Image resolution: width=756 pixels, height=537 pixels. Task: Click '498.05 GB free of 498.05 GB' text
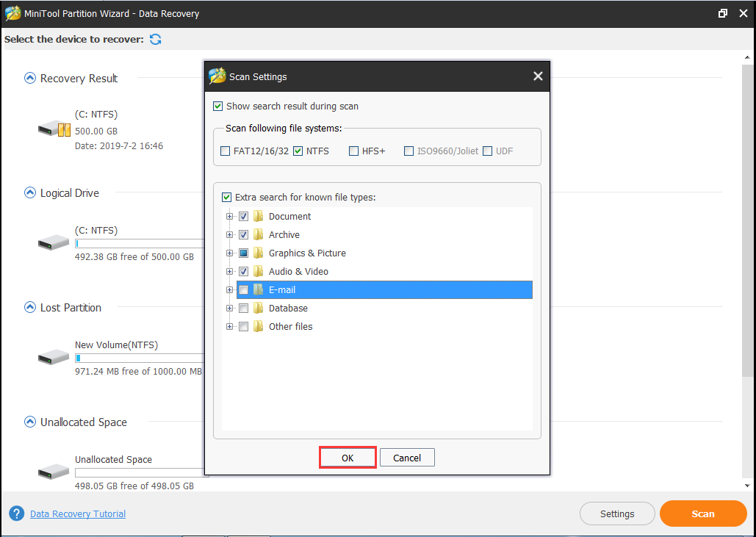pyautogui.click(x=134, y=486)
